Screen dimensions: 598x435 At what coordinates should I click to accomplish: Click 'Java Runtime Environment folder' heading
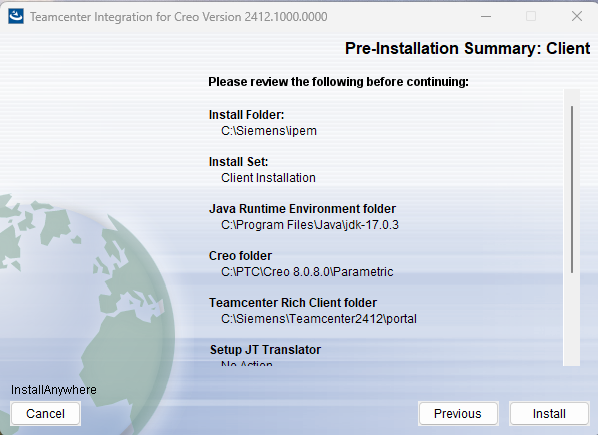pyautogui.click(x=302, y=209)
